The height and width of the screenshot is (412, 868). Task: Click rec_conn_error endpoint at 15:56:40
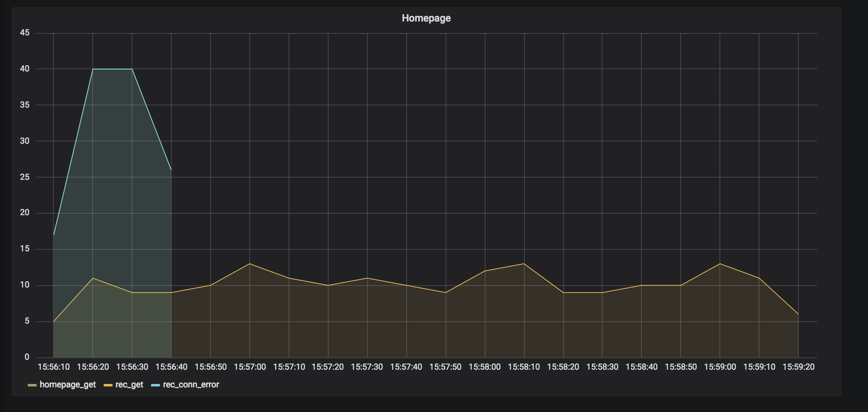tap(171, 170)
